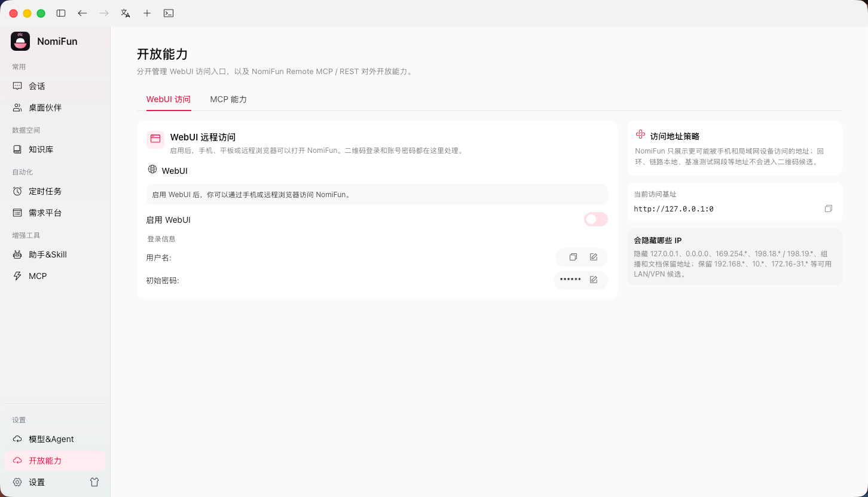Select 开放能力 in the sidebar

(55, 461)
